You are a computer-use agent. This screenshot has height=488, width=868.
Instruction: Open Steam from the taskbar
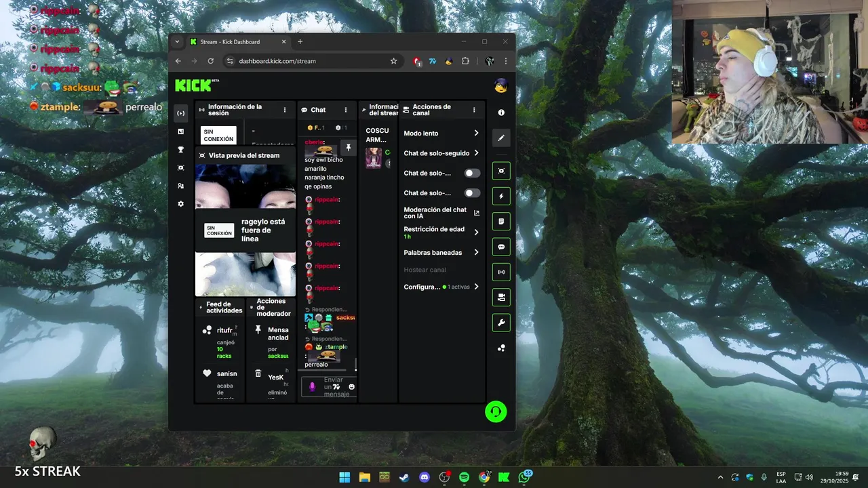click(404, 477)
